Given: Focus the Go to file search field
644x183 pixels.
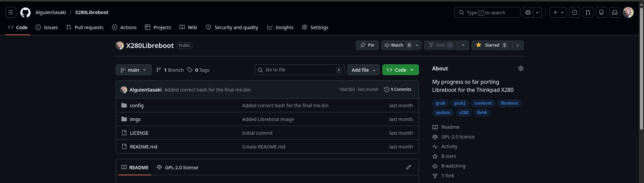Looking at the screenshot, I should click(x=300, y=70).
